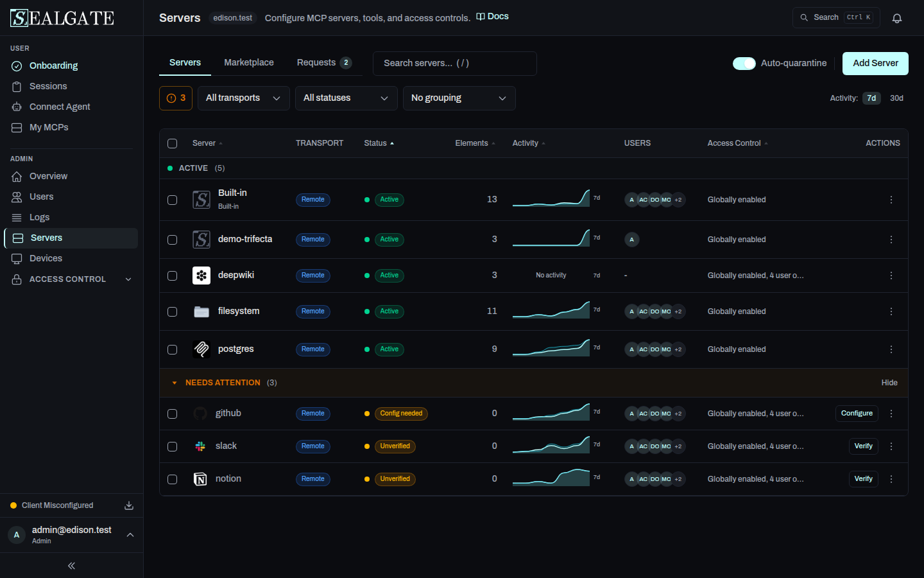Image resolution: width=924 pixels, height=578 pixels.
Task: Click the filesystem folder icon
Action: [x=201, y=311]
